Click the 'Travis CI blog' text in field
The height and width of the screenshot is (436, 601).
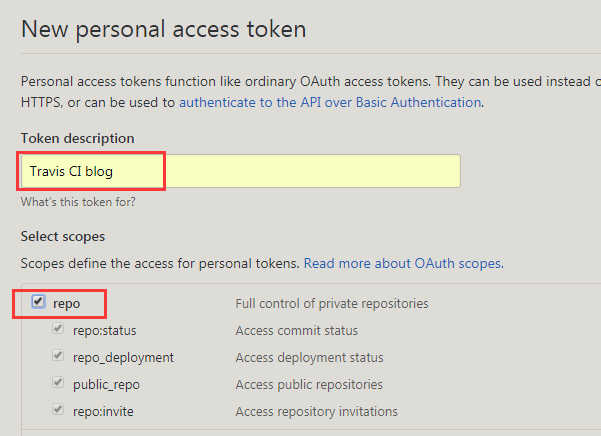pyautogui.click(x=71, y=171)
